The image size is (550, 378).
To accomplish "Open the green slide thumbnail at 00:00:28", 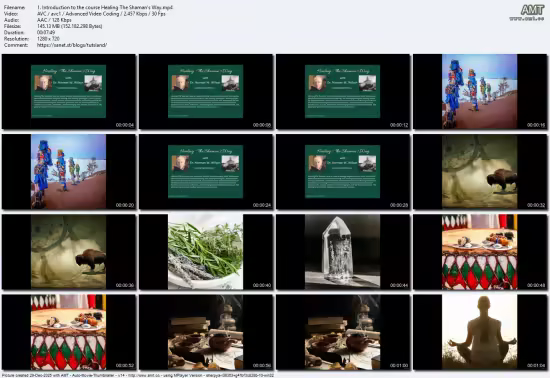I will pyautogui.click(x=343, y=172).
